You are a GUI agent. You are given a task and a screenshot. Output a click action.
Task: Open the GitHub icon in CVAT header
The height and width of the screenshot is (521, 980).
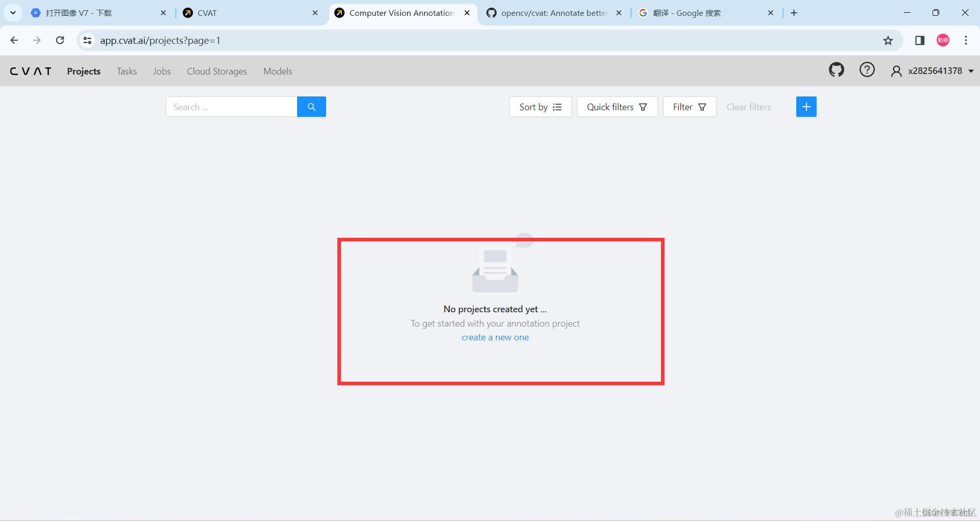pyautogui.click(x=836, y=70)
